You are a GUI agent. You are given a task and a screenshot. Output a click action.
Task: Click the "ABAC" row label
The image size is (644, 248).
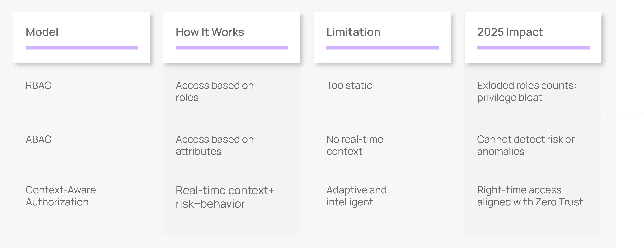39,139
